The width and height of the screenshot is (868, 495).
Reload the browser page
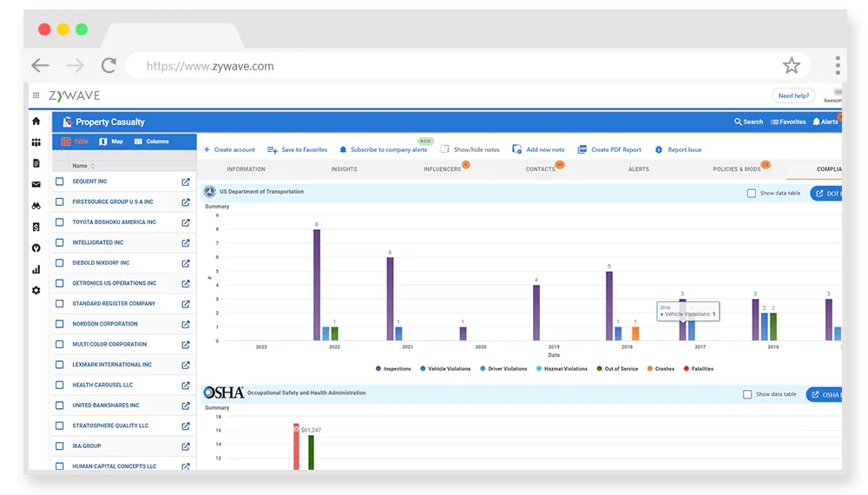(x=108, y=66)
